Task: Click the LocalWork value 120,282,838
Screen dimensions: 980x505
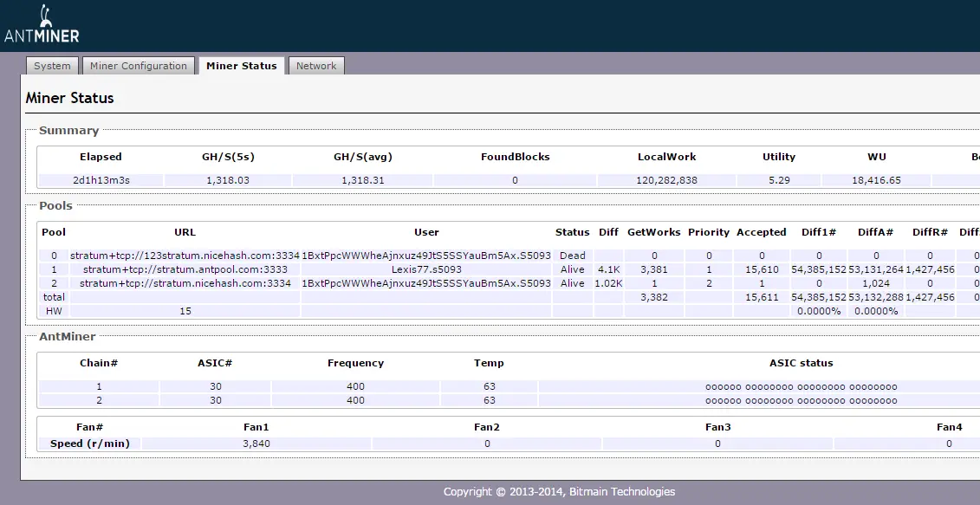Action: pos(666,180)
